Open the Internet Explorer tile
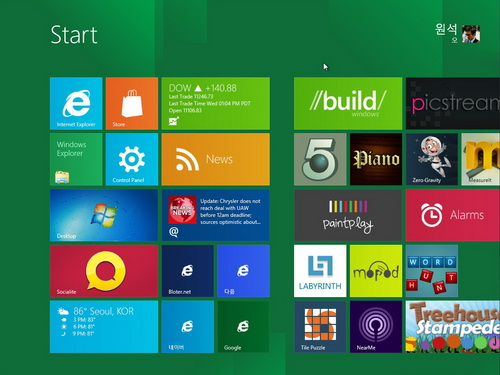The width and height of the screenshot is (500, 375). click(x=76, y=103)
